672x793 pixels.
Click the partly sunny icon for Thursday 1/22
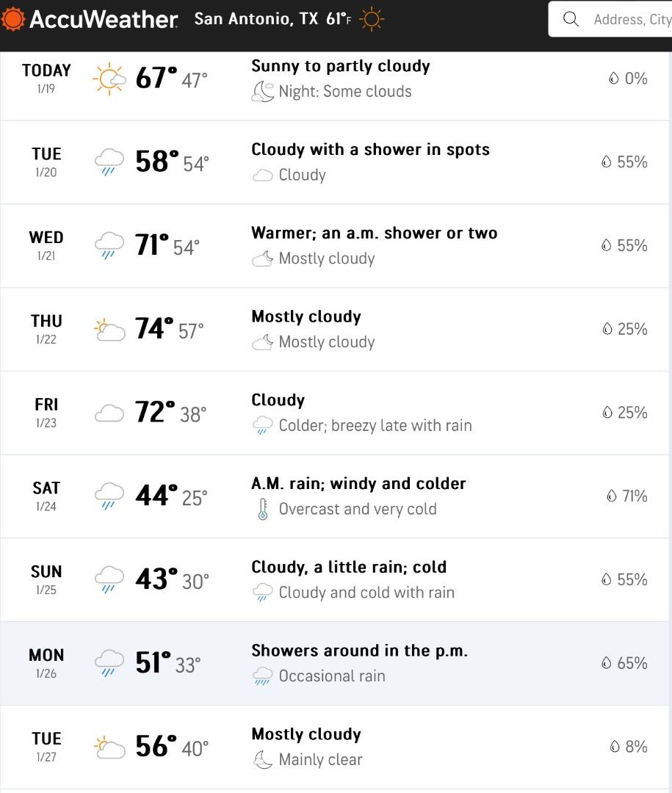[x=109, y=330]
